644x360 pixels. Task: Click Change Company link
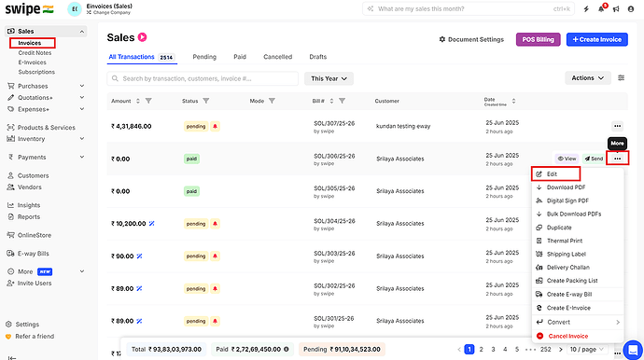(x=108, y=13)
